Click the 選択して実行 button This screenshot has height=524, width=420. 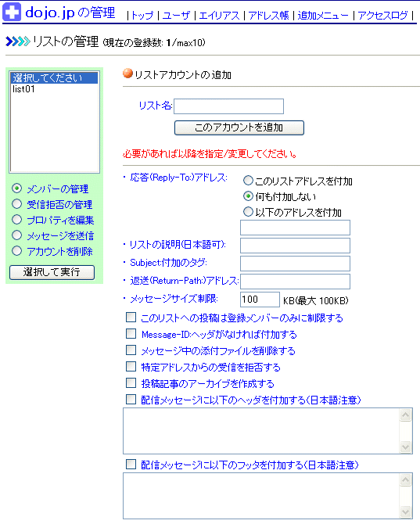pos(52,272)
